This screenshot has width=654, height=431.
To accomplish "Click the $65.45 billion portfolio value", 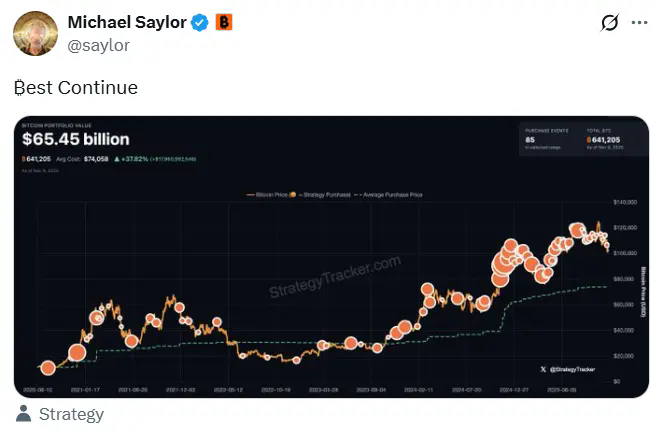I will click(x=75, y=139).
